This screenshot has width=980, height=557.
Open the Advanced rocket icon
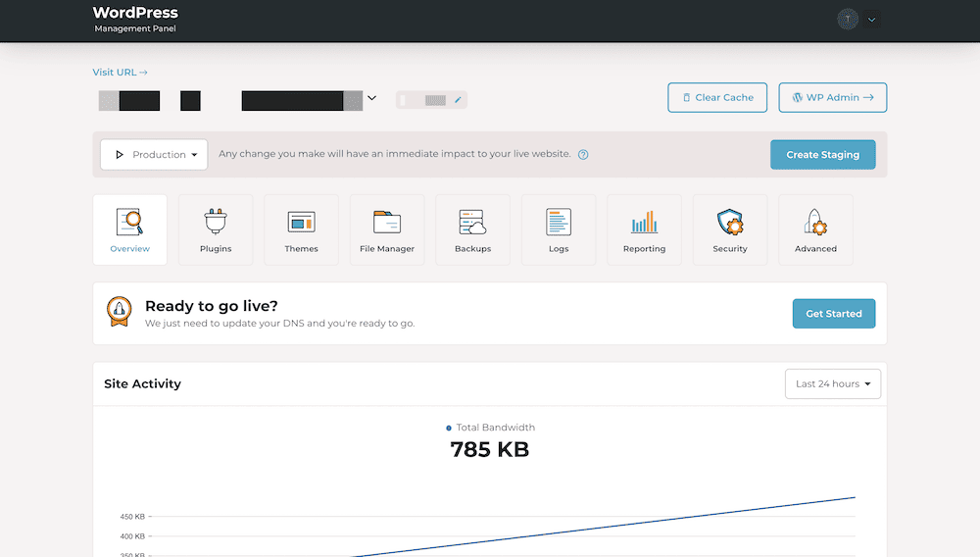click(815, 223)
